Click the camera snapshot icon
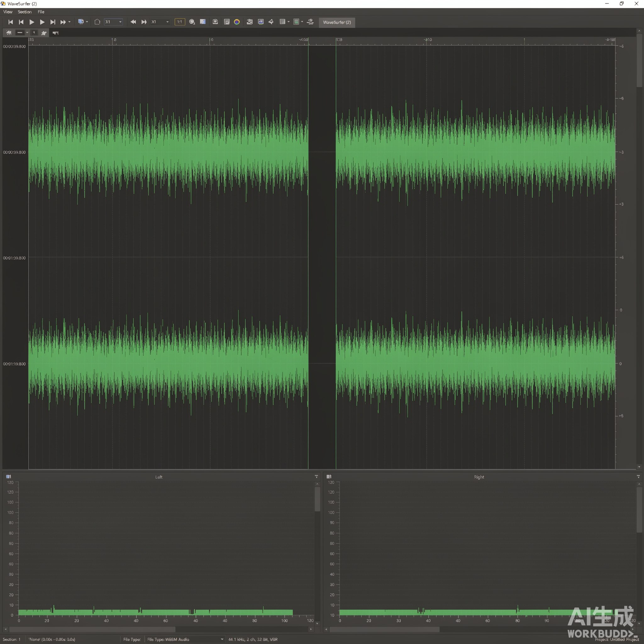Screen dimensions: 644x644 tap(215, 22)
